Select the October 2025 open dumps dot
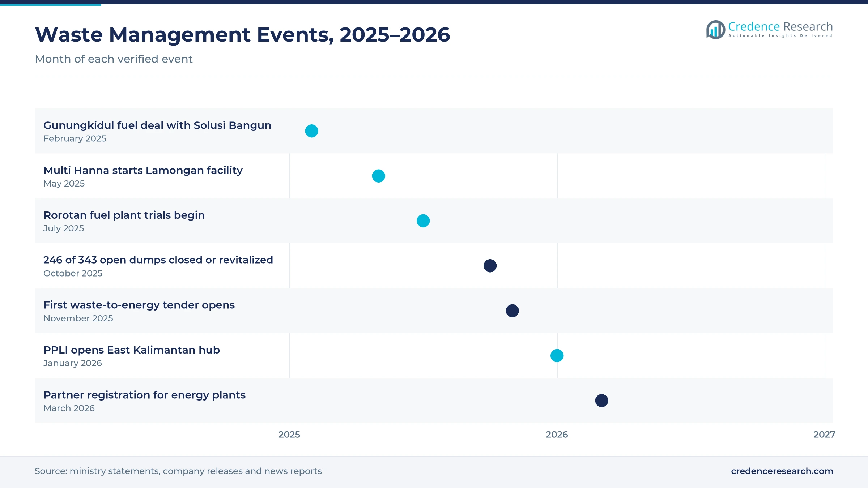Image resolution: width=868 pixels, height=488 pixels. [x=490, y=266]
